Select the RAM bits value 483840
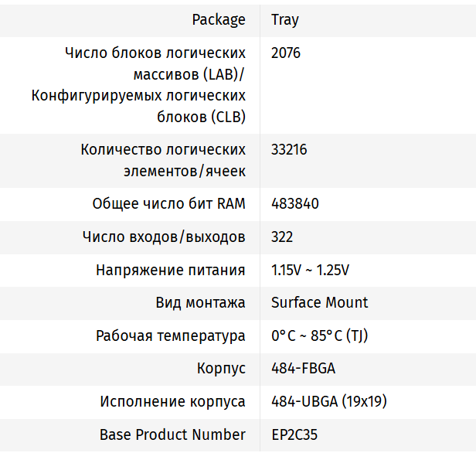The height and width of the screenshot is (453, 476). [x=295, y=204]
